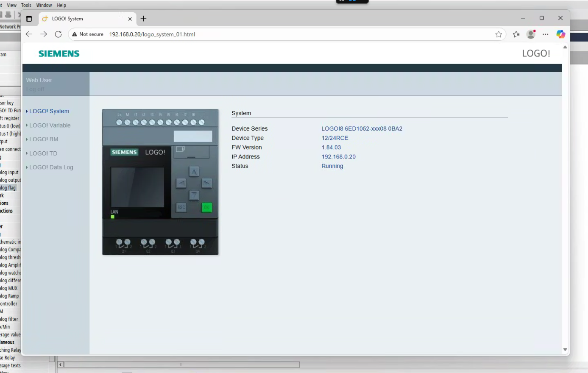Click the System section heading

coord(241,113)
